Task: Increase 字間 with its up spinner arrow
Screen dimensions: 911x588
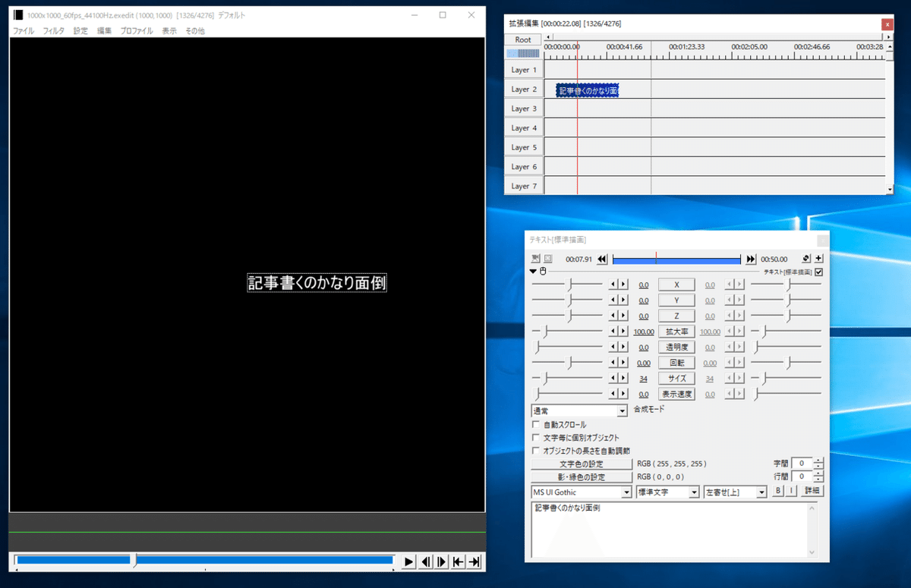Action: pos(818,460)
